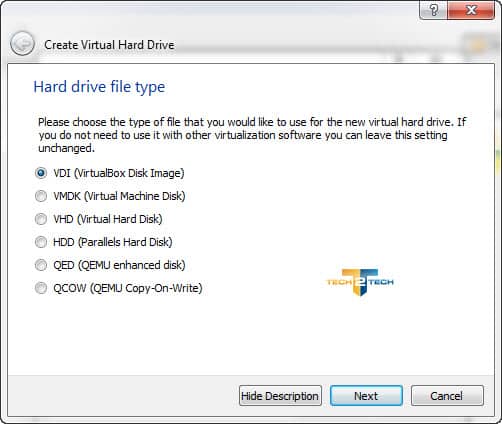Click the Hide Description button
The width and height of the screenshot is (502, 424).
[280, 396]
